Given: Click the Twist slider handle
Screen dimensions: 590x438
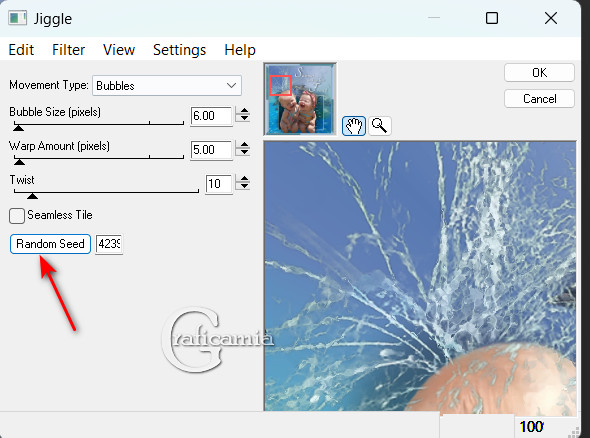Looking at the screenshot, I should (x=32, y=196).
